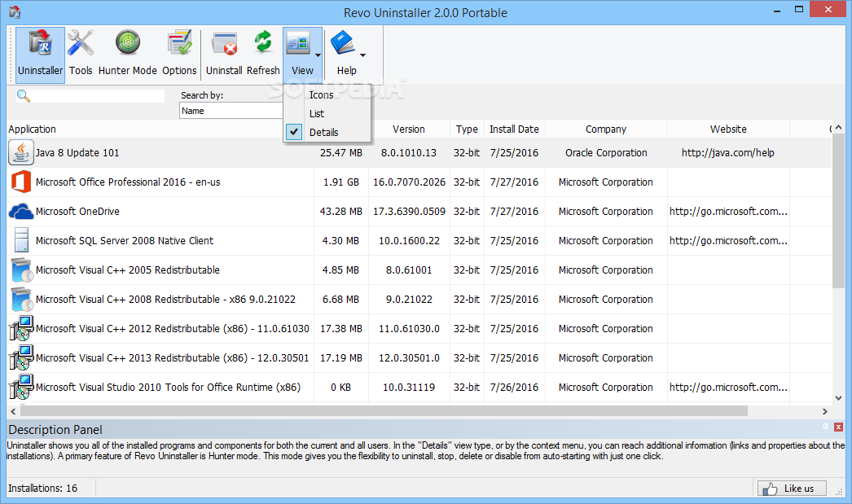Click the Oracle Corporation company cell

[x=606, y=152]
